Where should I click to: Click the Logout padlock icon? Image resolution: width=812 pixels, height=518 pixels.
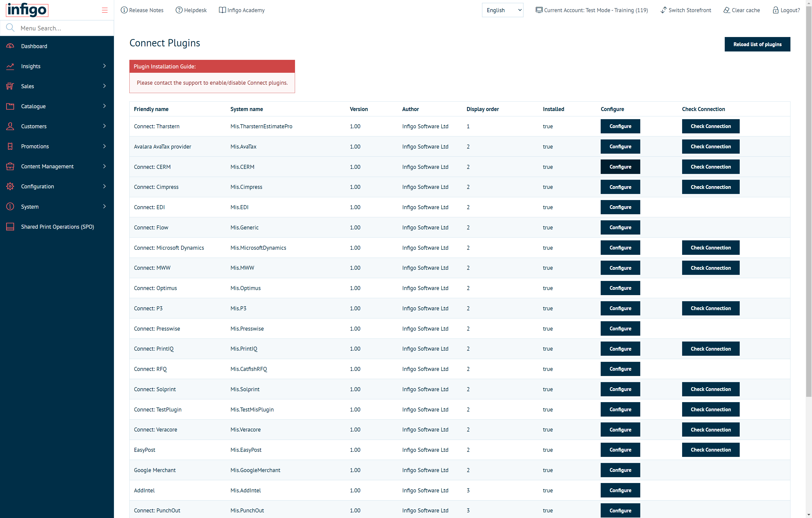[x=775, y=10]
